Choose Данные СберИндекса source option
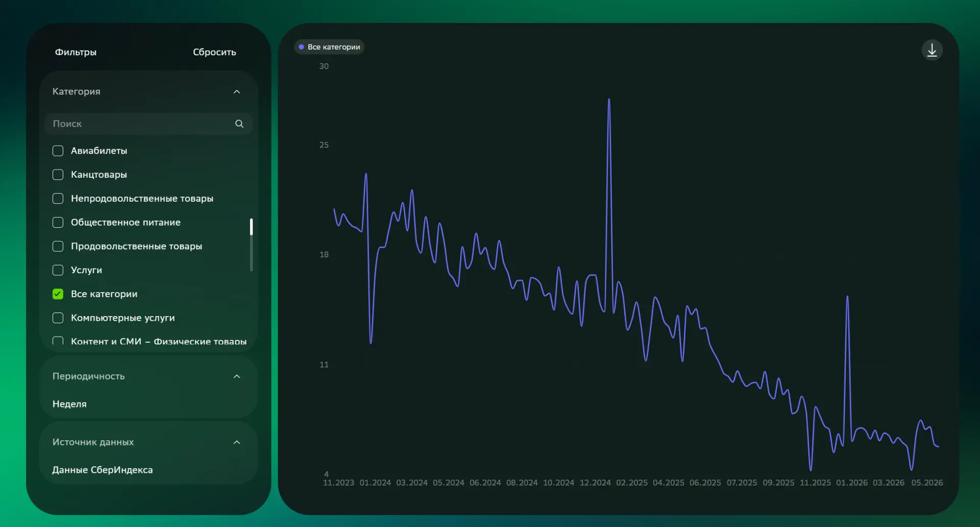This screenshot has height=527, width=980. [103, 470]
